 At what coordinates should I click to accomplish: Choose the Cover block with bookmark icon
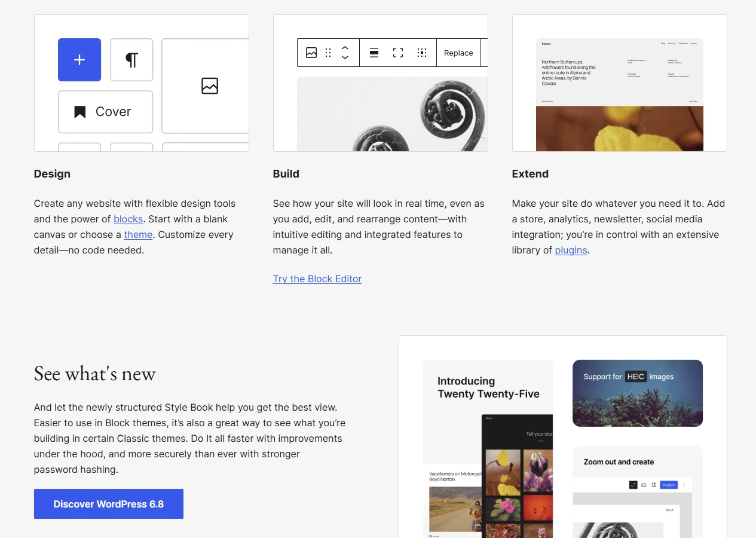105,112
